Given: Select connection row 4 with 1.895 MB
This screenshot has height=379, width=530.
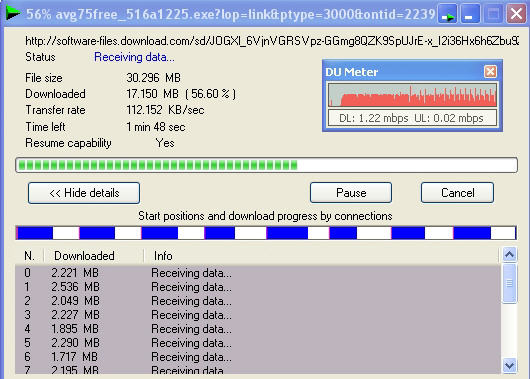Looking at the screenshot, I should (x=258, y=329).
